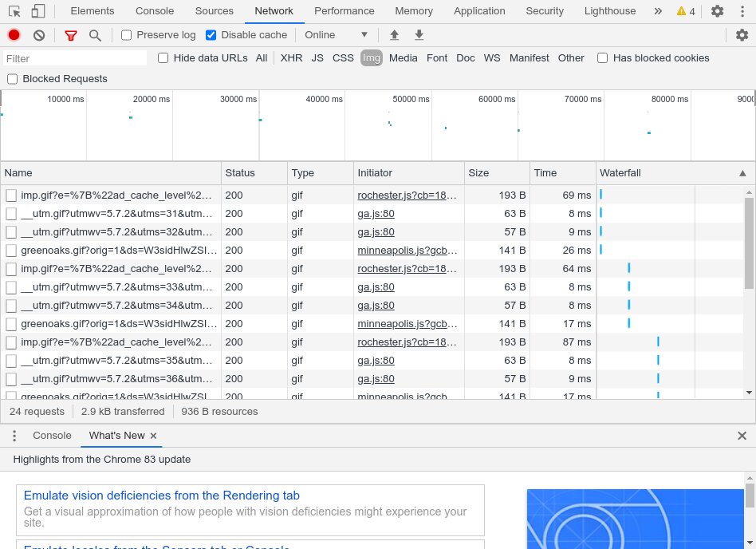
Task: Open the Sources tab
Action: (x=214, y=11)
